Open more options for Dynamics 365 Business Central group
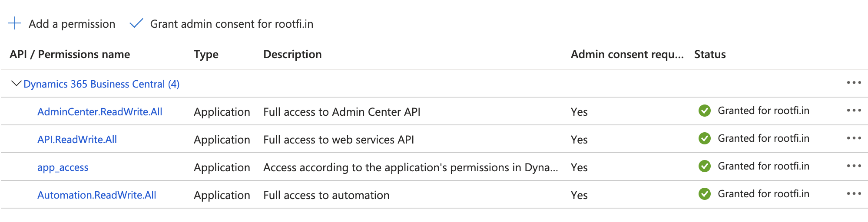This screenshot has width=868, height=222. pyautogui.click(x=854, y=83)
